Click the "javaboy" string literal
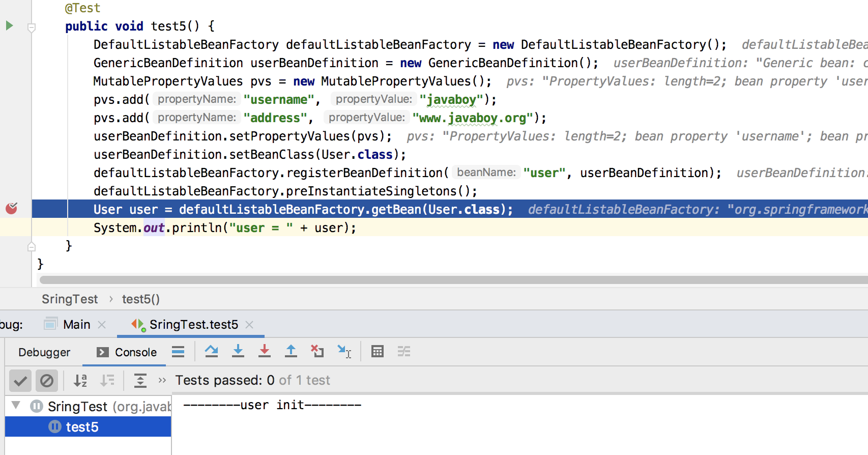This screenshot has height=455, width=868. pyautogui.click(x=451, y=100)
